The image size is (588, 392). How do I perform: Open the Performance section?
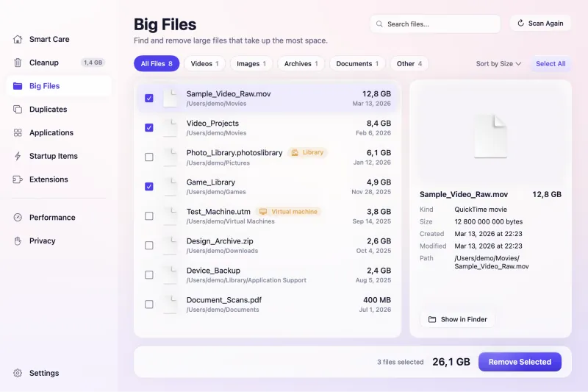[x=59, y=217]
